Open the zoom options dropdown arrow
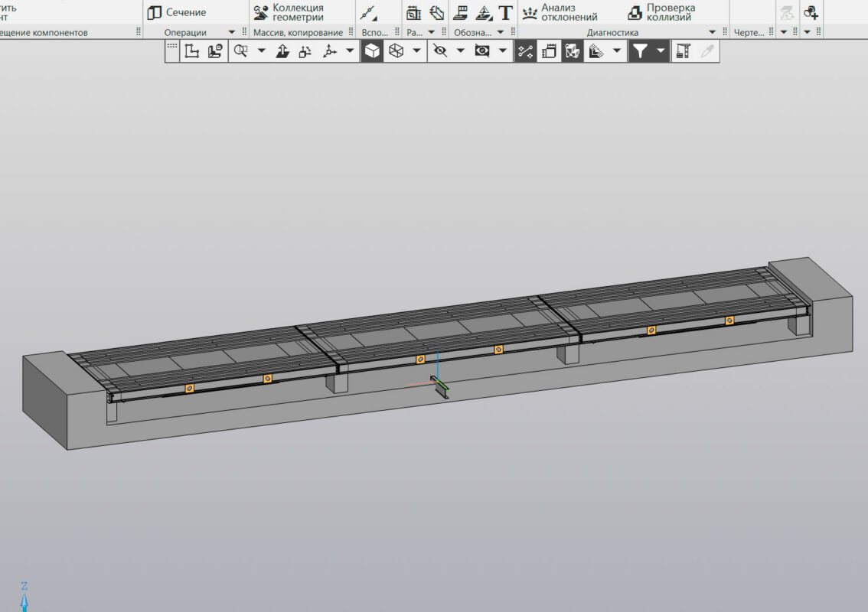This screenshot has height=612, width=868. [261, 51]
